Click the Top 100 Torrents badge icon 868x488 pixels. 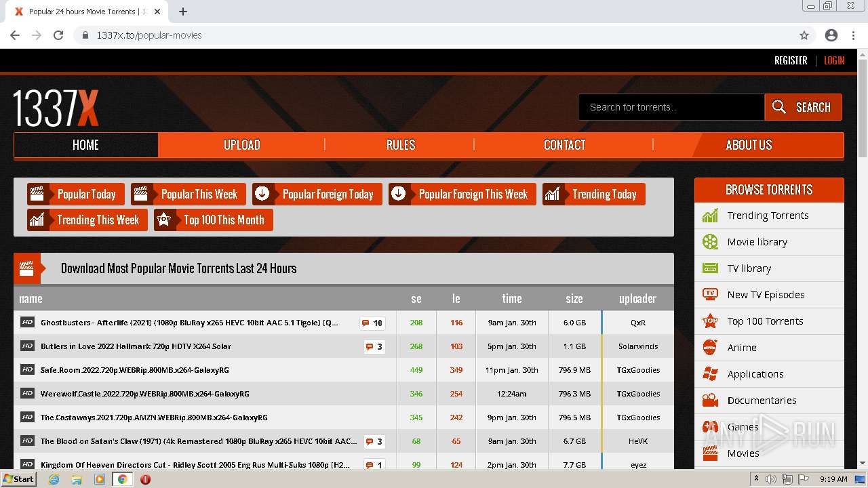click(710, 321)
